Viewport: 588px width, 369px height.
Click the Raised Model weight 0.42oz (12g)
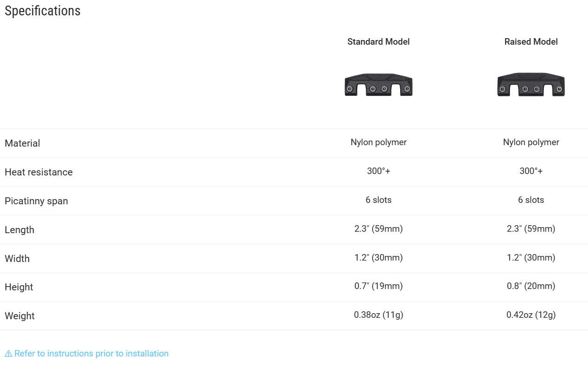[531, 315]
